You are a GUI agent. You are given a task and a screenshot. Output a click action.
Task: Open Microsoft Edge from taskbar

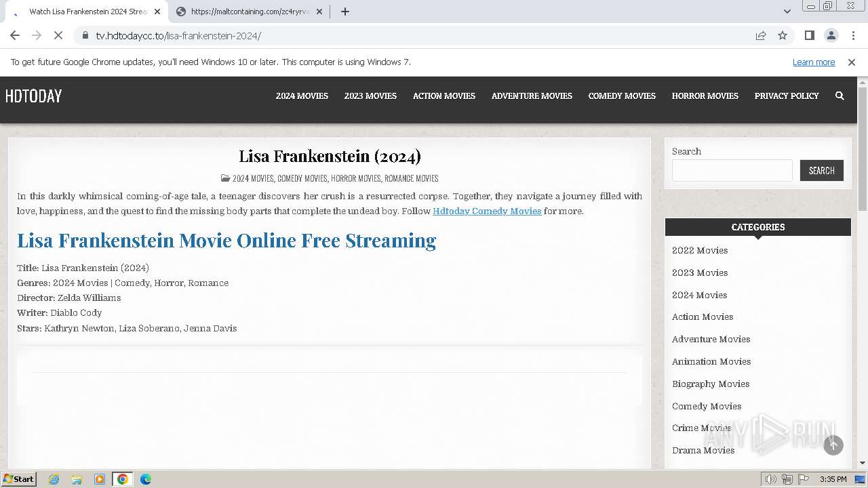point(145,479)
